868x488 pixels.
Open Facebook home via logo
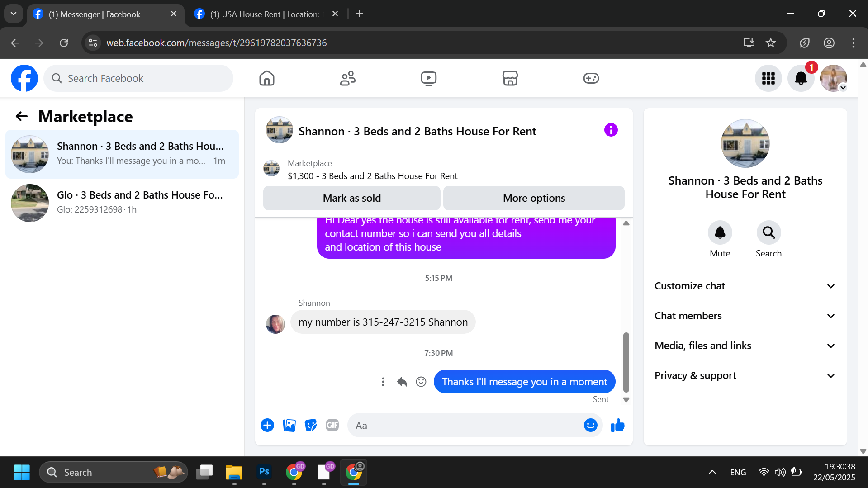(x=24, y=78)
